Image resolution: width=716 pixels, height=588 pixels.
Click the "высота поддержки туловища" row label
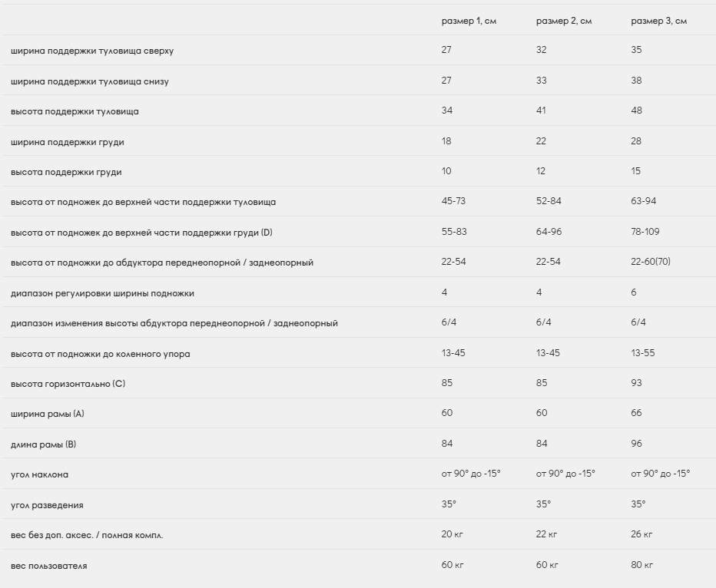click(75, 111)
